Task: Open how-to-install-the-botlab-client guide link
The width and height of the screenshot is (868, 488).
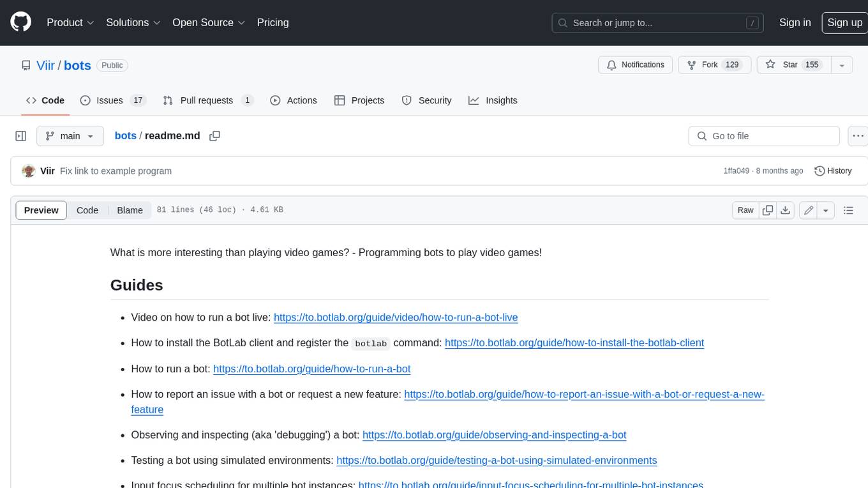Action: click(574, 343)
